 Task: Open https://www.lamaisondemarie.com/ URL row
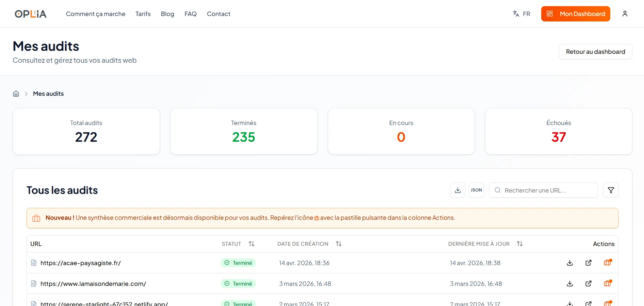coord(93,284)
